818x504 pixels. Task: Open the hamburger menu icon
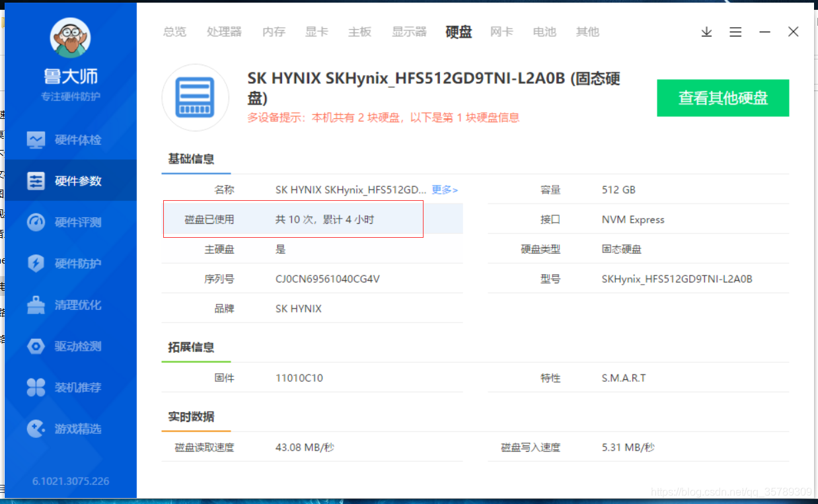tap(735, 32)
